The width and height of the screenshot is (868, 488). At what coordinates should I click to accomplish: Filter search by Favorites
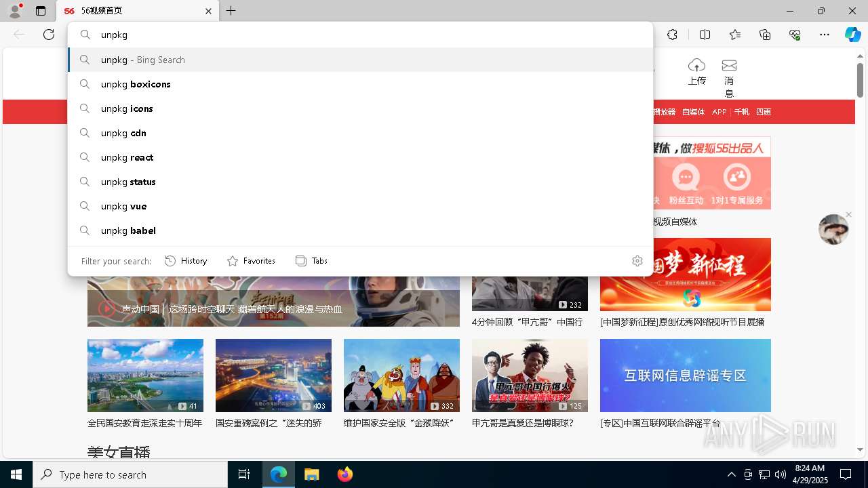(251, 261)
